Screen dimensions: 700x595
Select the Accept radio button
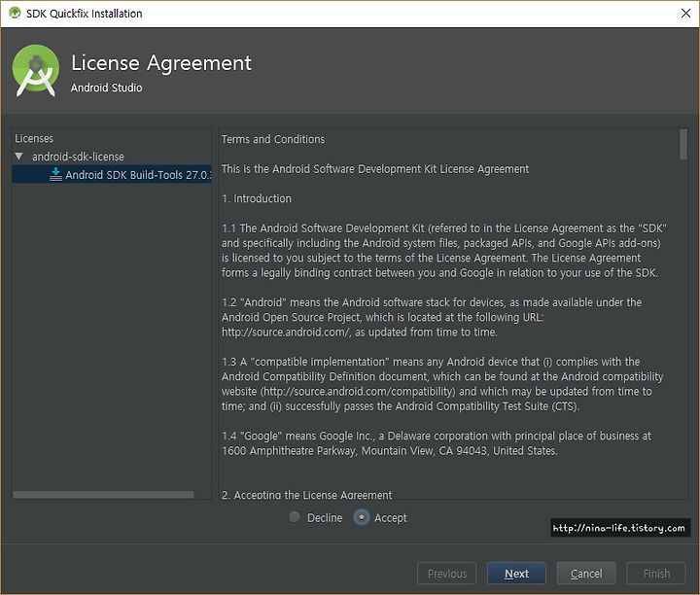tap(361, 517)
